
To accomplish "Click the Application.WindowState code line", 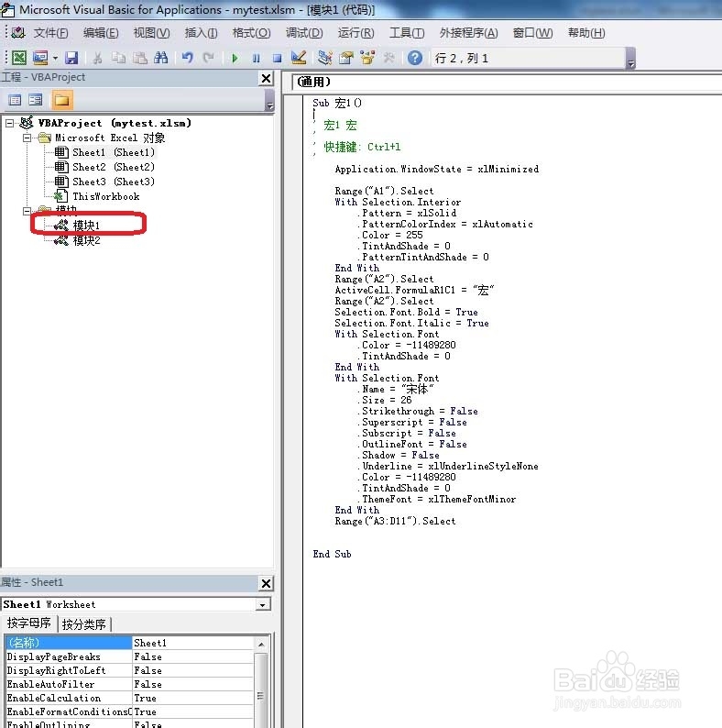I will tap(437, 169).
